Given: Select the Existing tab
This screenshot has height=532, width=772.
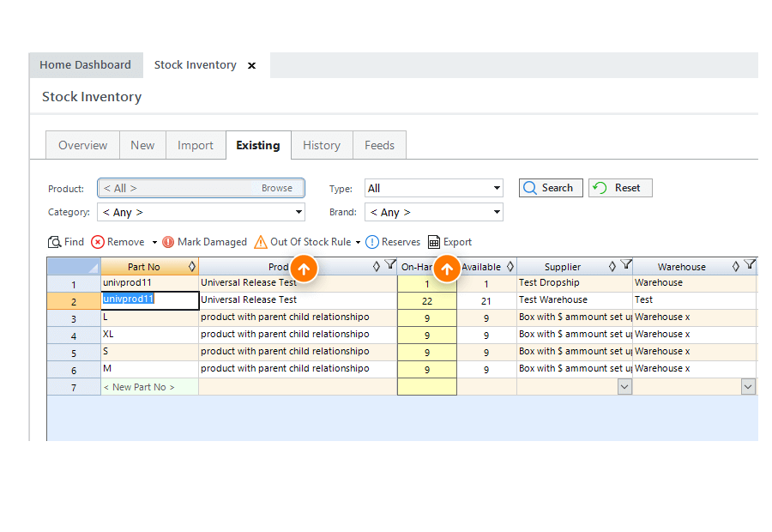Looking at the screenshot, I should (x=258, y=145).
